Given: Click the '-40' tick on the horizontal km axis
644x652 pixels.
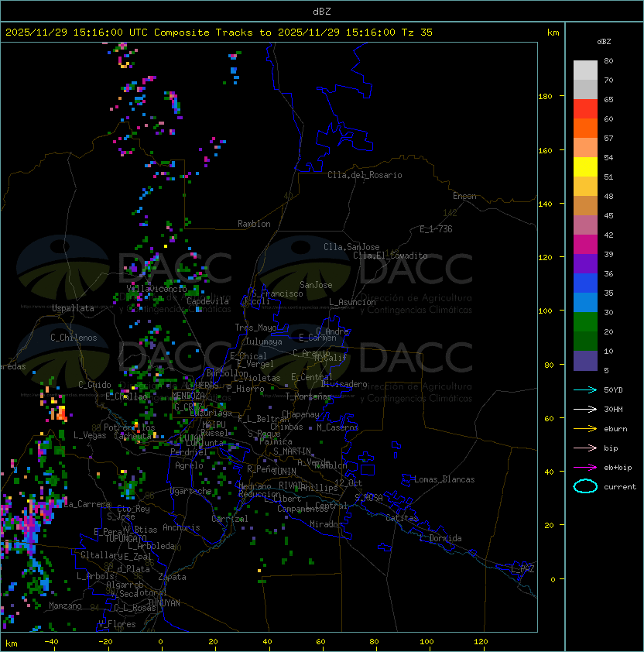Looking at the screenshot, I should click(x=51, y=642).
